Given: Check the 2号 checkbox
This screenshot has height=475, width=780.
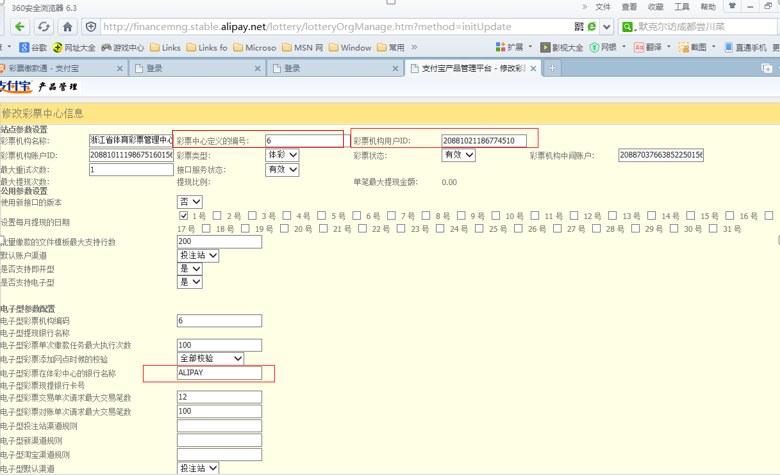Looking at the screenshot, I should coord(217,215).
